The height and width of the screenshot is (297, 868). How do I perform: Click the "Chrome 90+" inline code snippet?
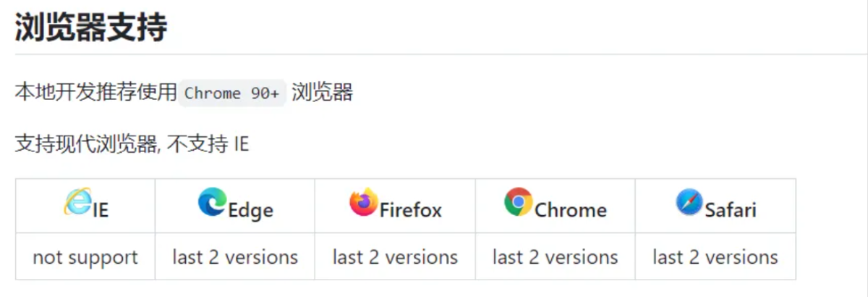point(232,93)
